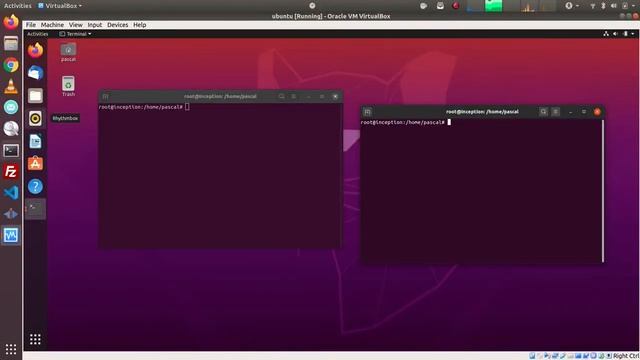Open Files in the host dock
640x360 pixels.
click(11, 43)
